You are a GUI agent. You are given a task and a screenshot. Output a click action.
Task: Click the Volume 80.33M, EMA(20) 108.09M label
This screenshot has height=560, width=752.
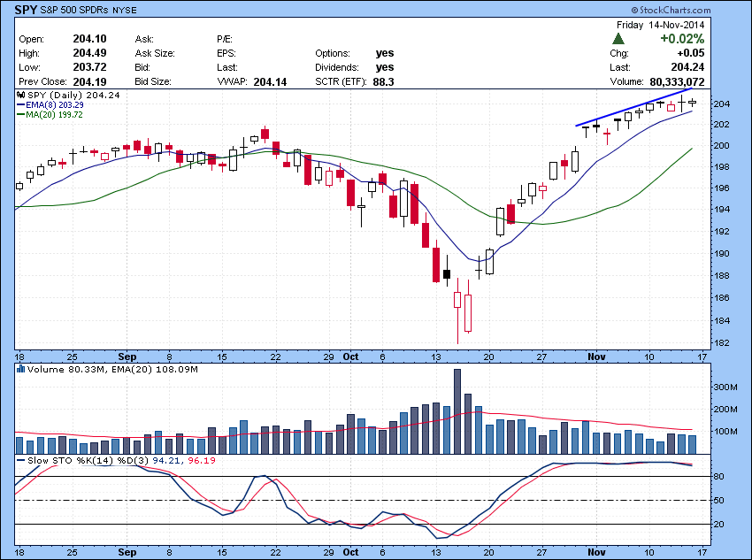point(112,369)
